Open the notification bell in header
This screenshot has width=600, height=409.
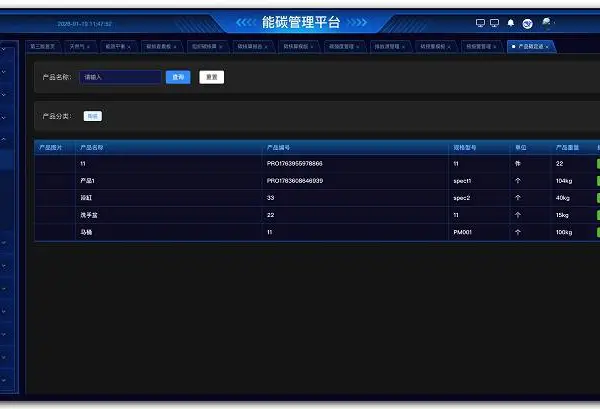(x=510, y=23)
